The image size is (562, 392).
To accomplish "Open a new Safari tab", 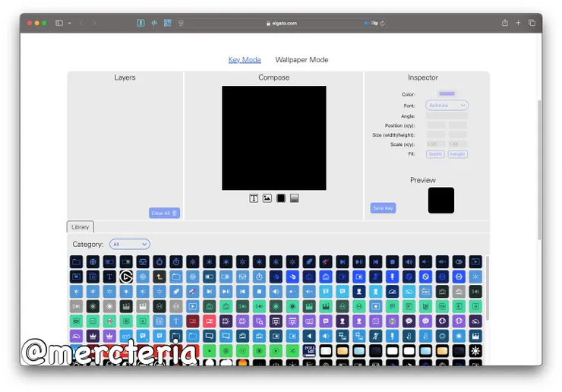I will pos(518,23).
